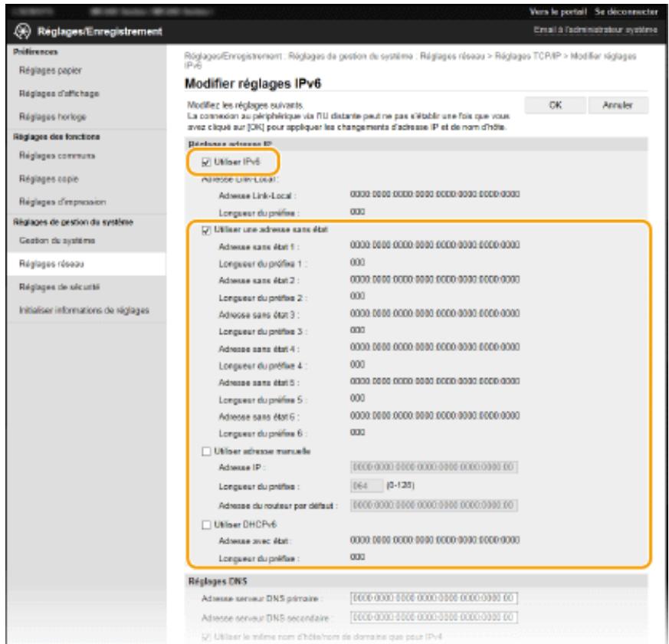
Task: Select the Adresse sans état 6 value
Action: pyautogui.click(x=435, y=416)
